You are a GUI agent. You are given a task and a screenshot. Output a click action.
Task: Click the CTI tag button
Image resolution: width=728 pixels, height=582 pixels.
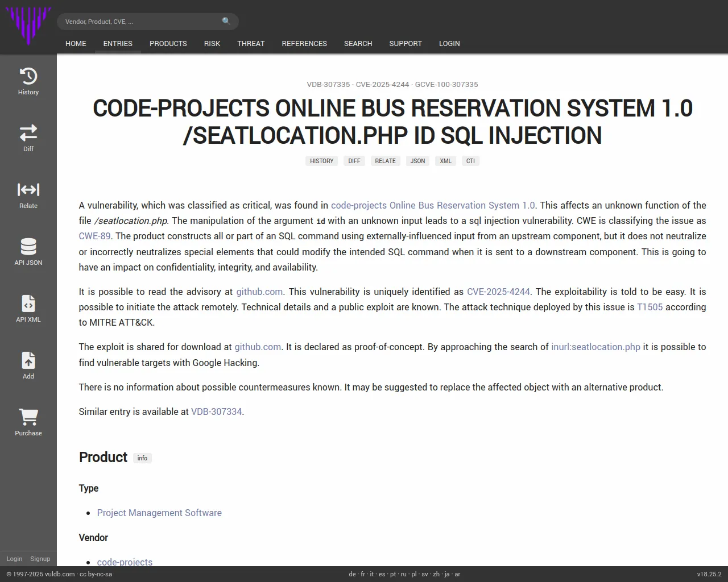tap(470, 161)
